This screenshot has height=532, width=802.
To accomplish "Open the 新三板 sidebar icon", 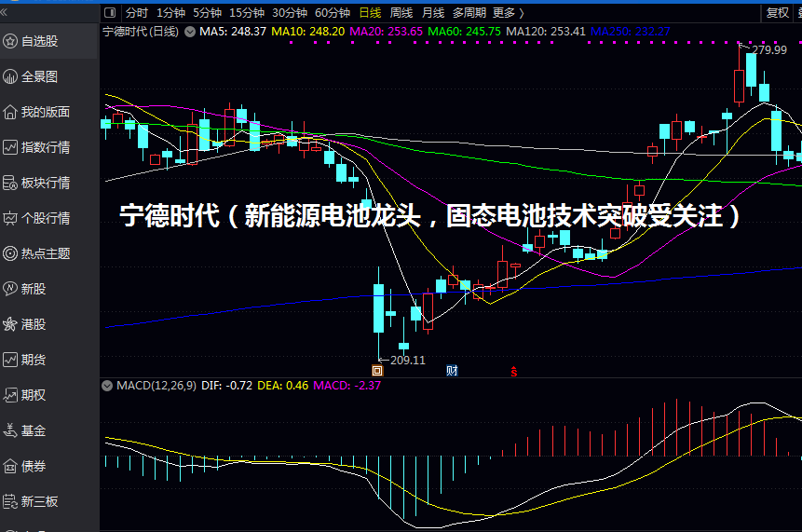I will tap(10, 501).
